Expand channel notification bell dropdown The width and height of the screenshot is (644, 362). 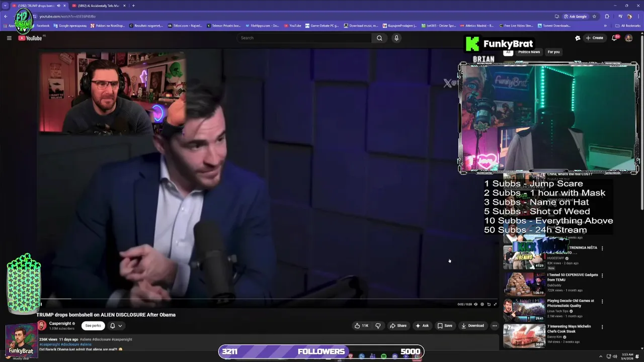[x=120, y=326]
